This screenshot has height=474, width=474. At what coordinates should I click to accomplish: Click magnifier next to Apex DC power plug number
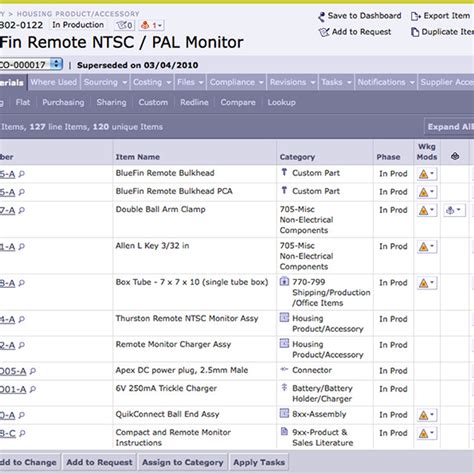pos(33,371)
